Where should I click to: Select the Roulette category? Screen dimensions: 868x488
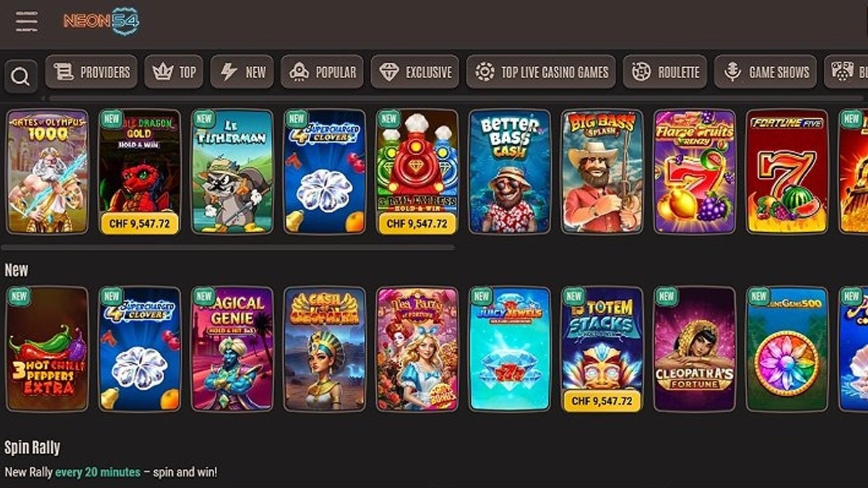[665, 72]
